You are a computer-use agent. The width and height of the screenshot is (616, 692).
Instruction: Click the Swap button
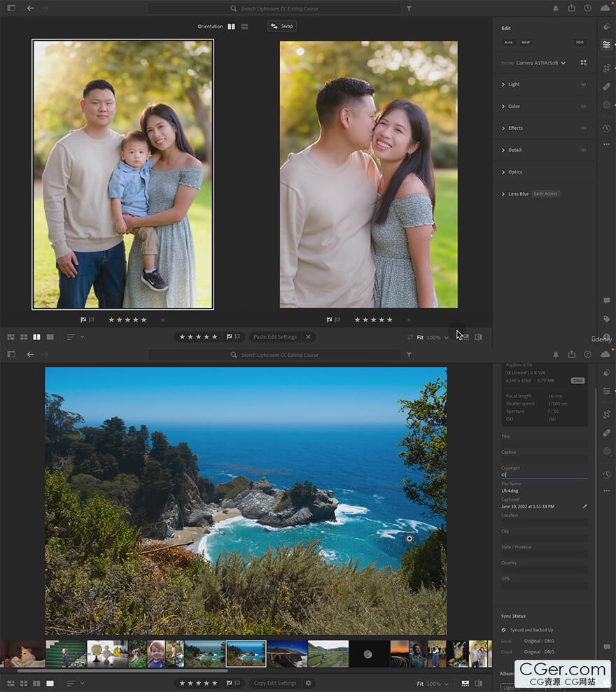click(x=282, y=26)
